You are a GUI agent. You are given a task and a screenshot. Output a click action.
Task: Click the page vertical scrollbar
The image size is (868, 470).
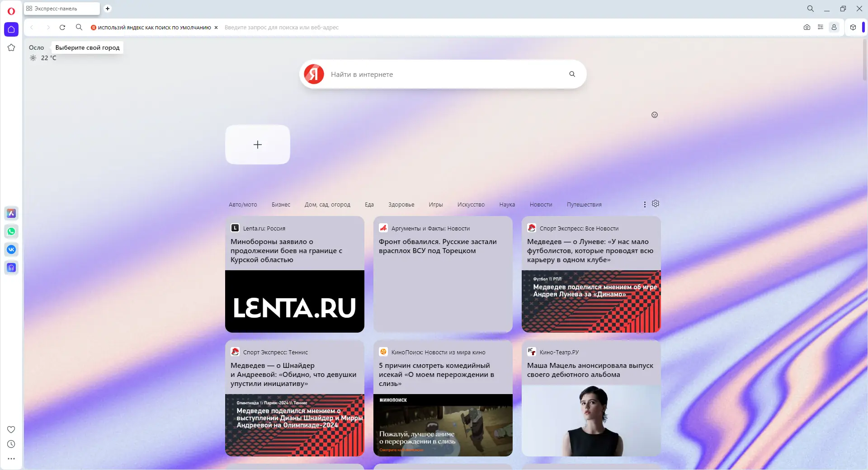pyautogui.click(x=864, y=60)
